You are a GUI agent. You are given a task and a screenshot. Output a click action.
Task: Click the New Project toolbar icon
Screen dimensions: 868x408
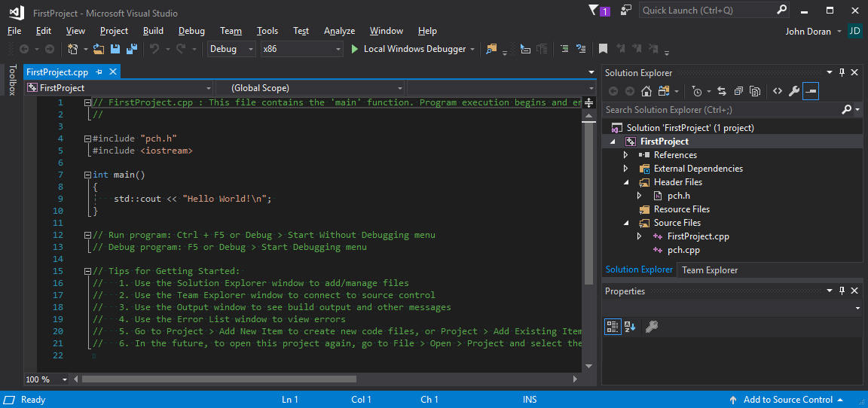pos(72,49)
